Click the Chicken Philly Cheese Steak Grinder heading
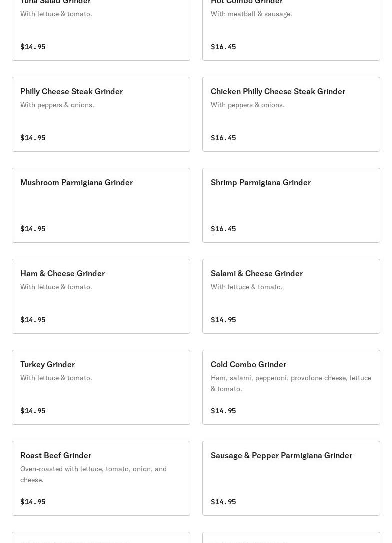The height and width of the screenshot is (543, 392). pos(278,91)
